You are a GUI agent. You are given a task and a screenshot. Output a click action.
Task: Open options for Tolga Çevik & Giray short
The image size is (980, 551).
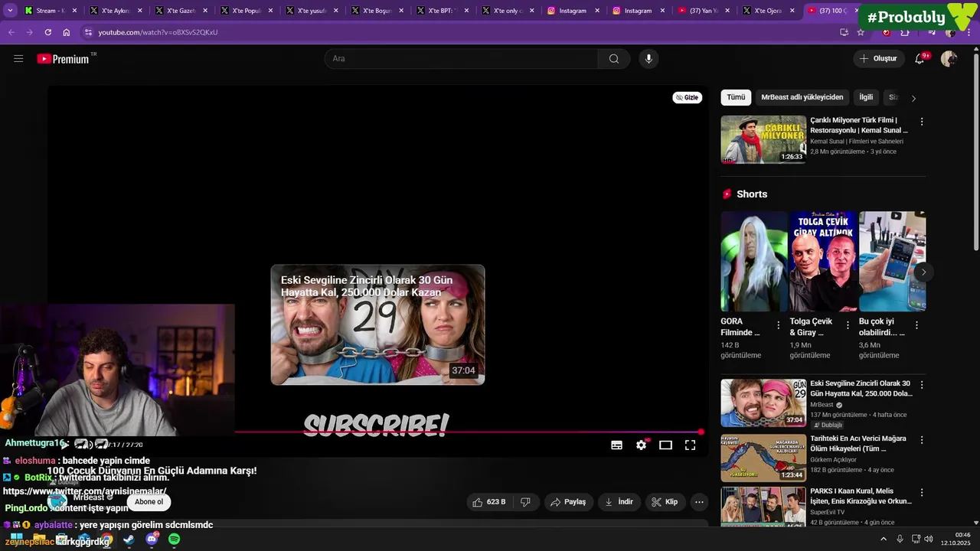[848, 325]
